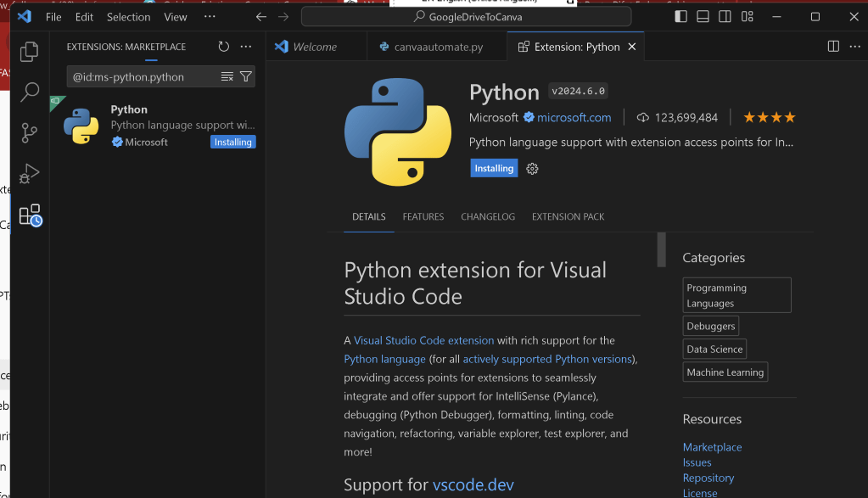Open the microsoft.com publisher link
Screen dimensions: 868x498
click(x=574, y=117)
